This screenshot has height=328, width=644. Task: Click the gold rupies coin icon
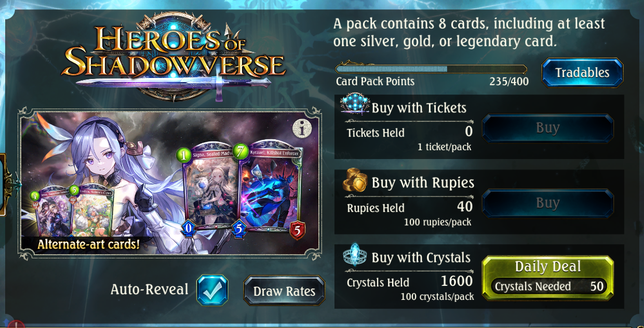pos(356,180)
